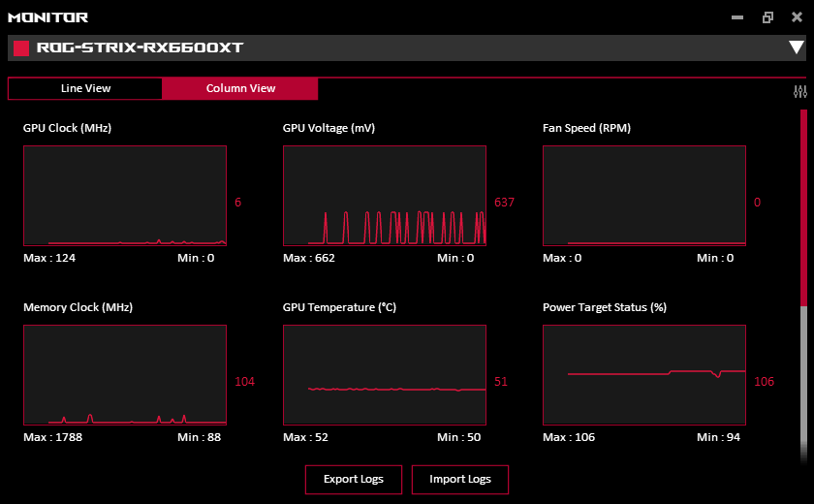Image resolution: width=814 pixels, height=504 pixels.
Task: Click the GPU Temperature graph
Action: (385, 375)
